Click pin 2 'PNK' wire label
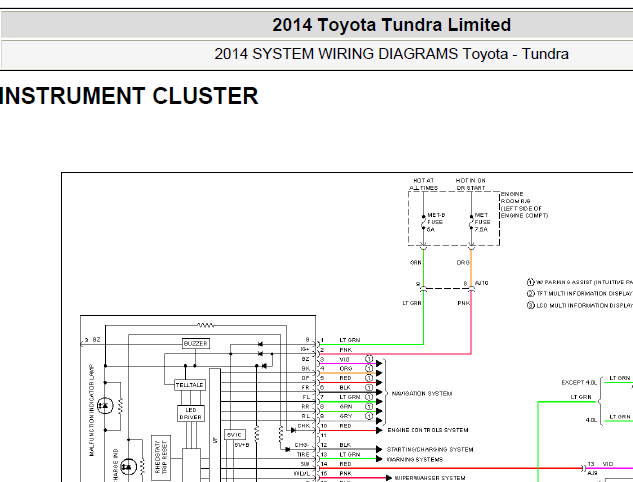 [346, 350]
